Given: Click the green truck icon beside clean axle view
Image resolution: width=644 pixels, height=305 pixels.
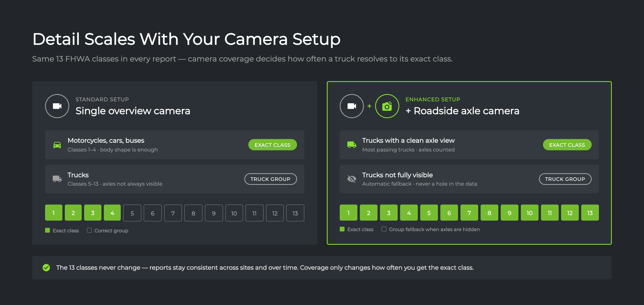Looking at the screenshot, I should tap(352, 144).
